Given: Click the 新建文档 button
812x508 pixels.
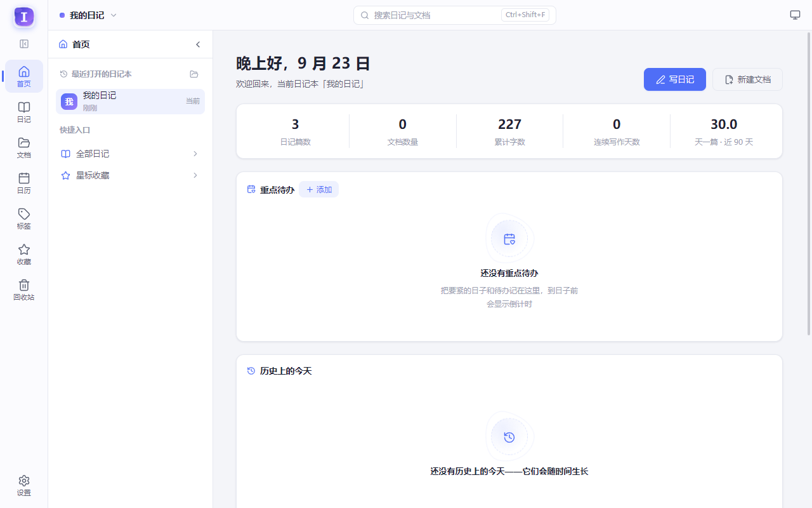Looking at the screenshot, I should pos(747,79).
